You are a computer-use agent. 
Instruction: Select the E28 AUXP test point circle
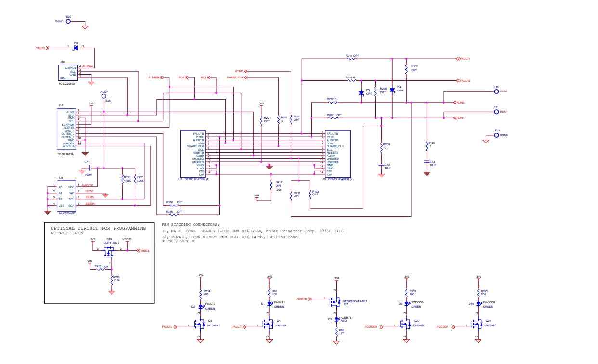click(104, 96)
